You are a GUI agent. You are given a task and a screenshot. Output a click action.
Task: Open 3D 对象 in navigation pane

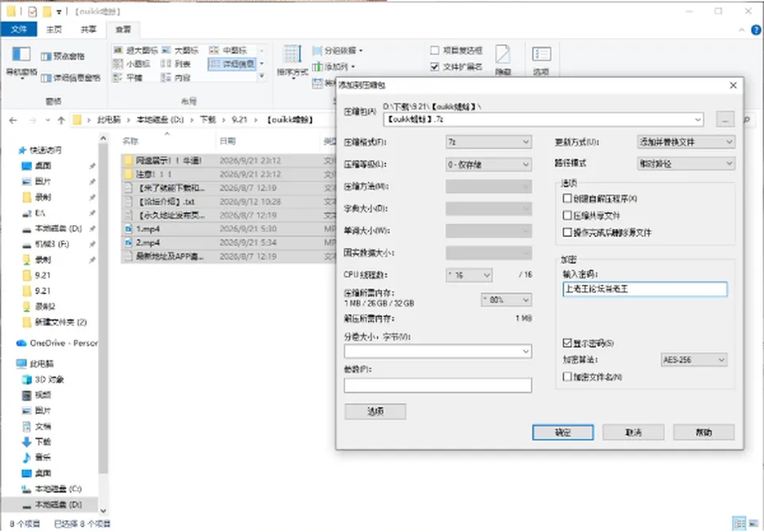point(43,379)
